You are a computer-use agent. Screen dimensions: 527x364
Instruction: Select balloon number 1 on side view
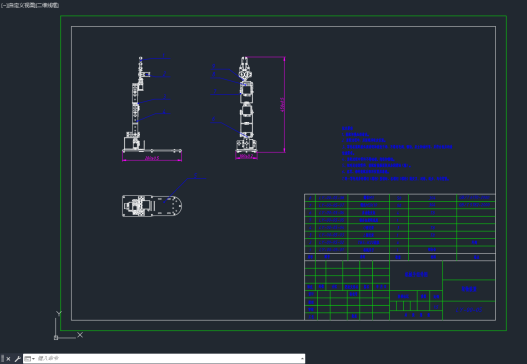pos(164,55)
